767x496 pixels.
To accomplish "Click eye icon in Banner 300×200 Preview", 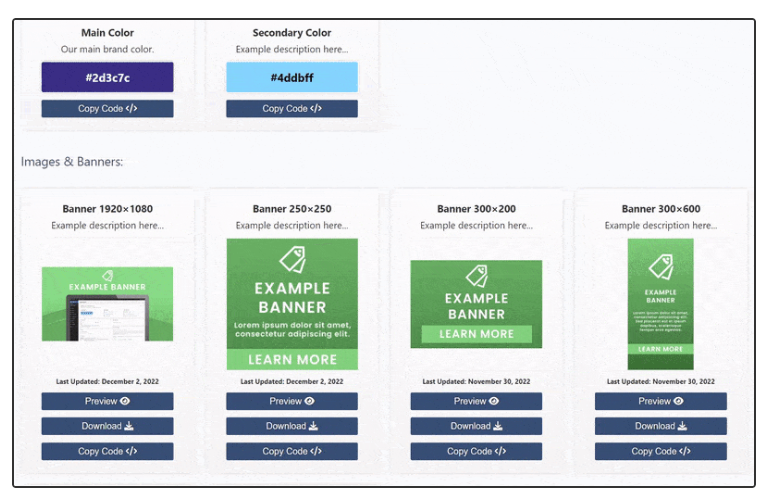I will (x=494, y=401).
